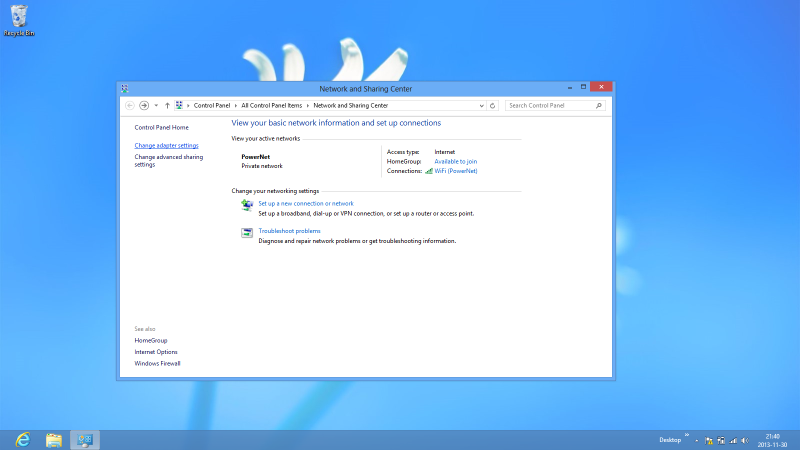
Task: Click the Action Center flag tray icon
Action: pyautogui.click(x=708, y=440)
